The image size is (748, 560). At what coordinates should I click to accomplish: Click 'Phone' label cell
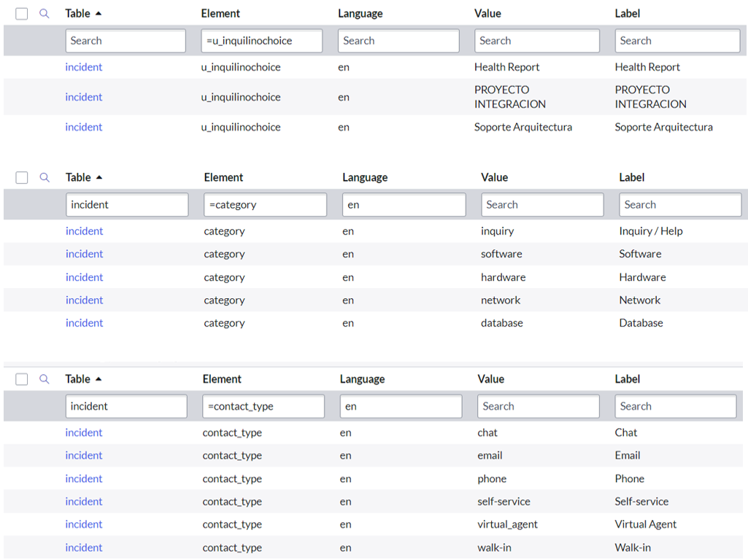(629, 479)
